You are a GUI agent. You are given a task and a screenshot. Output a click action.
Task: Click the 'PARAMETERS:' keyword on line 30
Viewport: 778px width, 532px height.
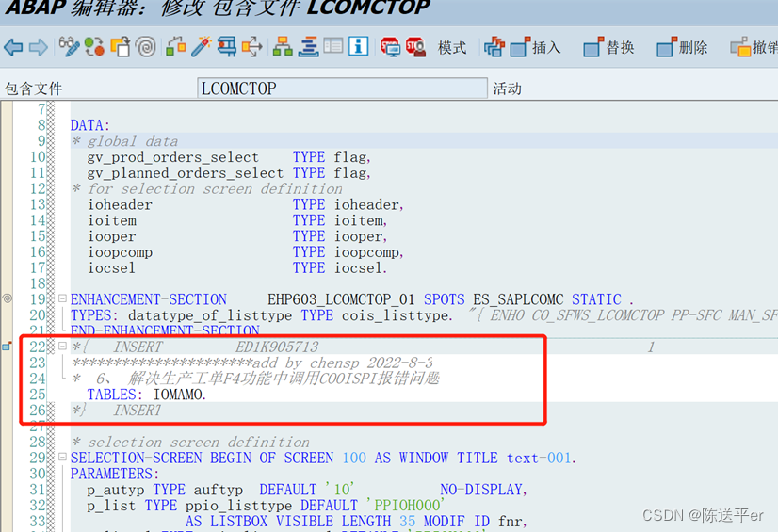point(115,474)
